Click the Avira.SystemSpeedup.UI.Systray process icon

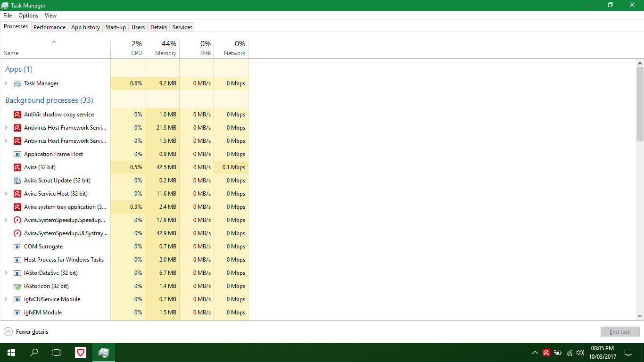(17, 233)
